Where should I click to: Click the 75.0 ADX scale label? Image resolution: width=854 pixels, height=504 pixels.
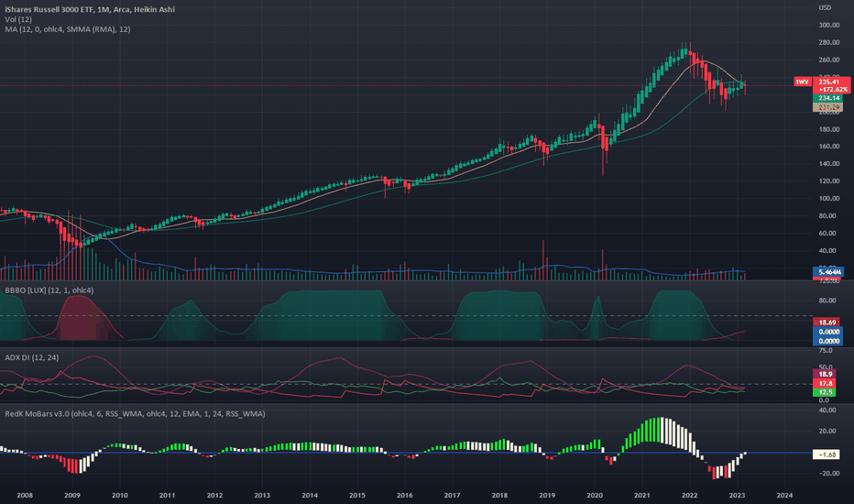pos(825,351)
